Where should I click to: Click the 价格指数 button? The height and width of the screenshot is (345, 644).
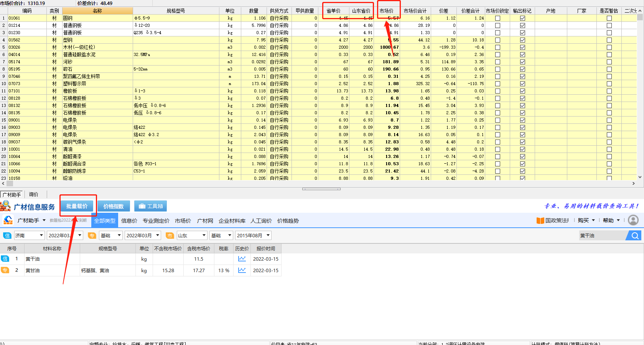114,206
